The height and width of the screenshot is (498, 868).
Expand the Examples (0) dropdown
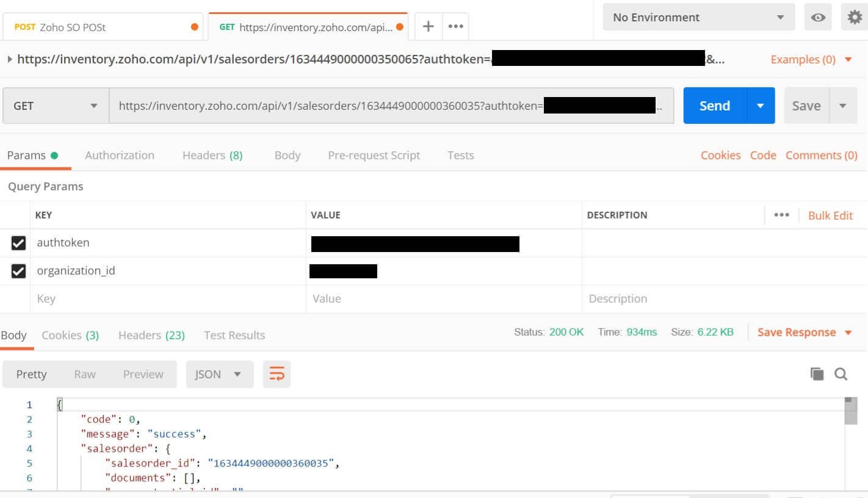coord(811,59)
